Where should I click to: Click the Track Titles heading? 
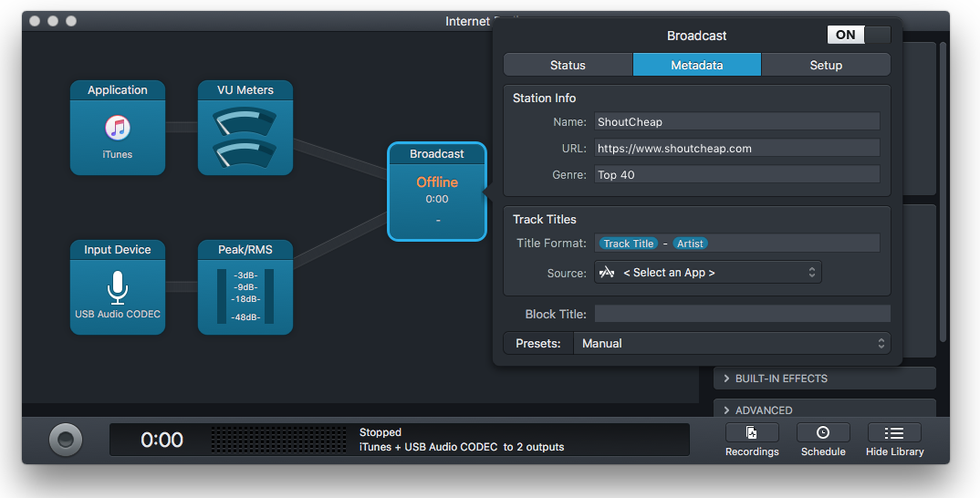click(x=545, y=219)
